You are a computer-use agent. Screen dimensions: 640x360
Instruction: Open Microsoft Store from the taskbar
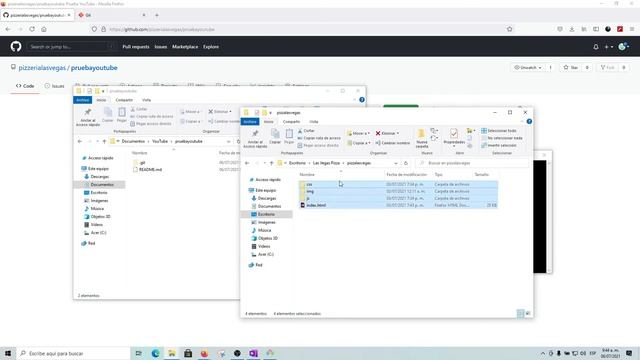coord(188,353)
